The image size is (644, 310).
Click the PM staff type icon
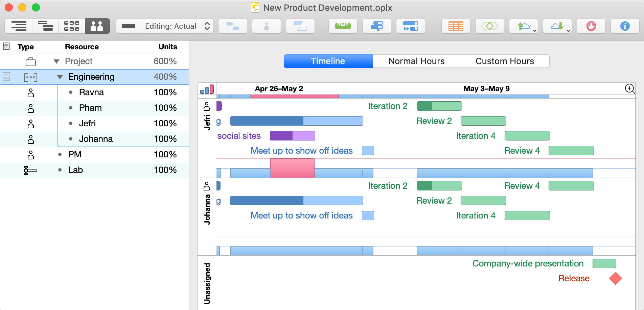click(x=31, y=155)
